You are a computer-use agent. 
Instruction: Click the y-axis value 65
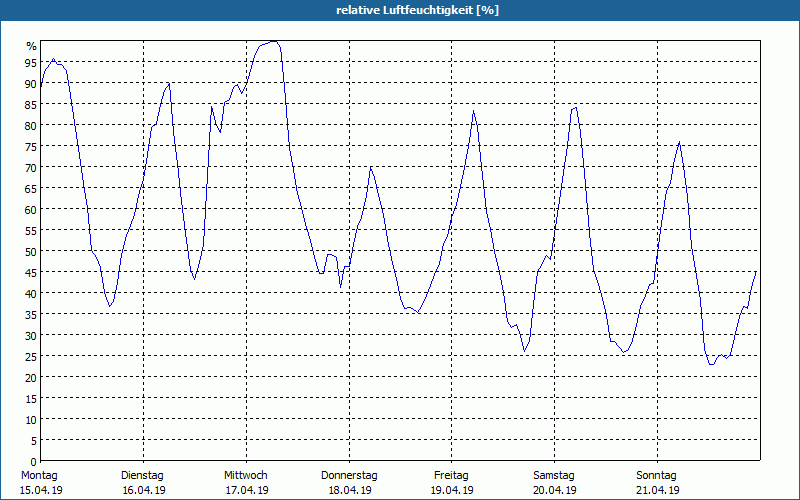[x=31, y=189]
